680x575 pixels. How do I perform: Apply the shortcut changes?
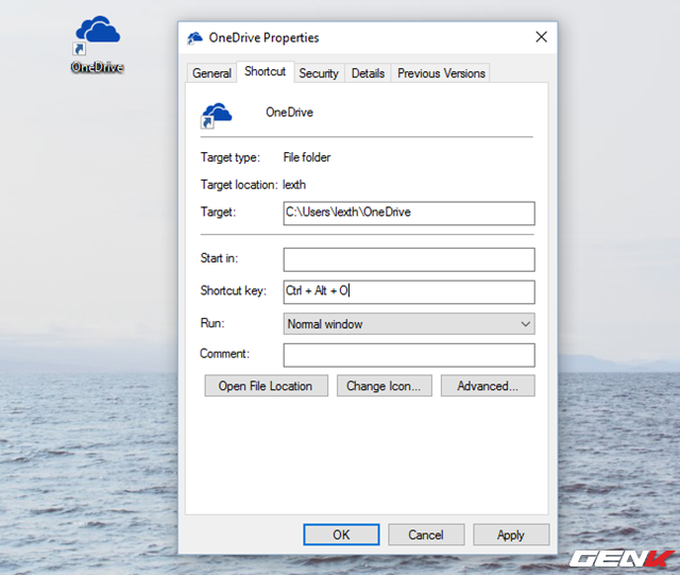pos(511,535)
